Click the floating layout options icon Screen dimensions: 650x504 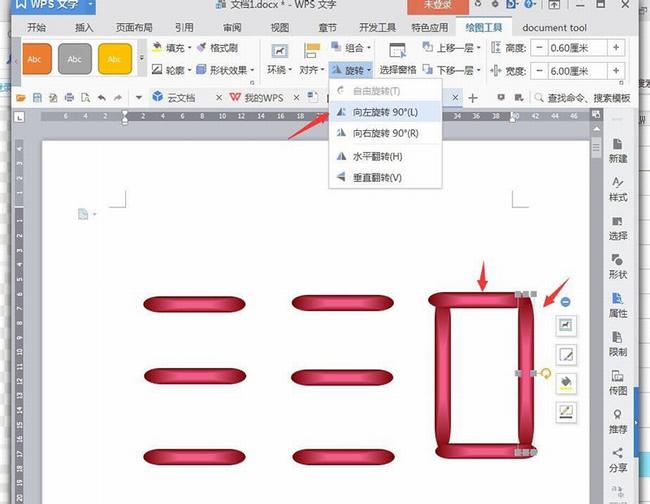566,325
